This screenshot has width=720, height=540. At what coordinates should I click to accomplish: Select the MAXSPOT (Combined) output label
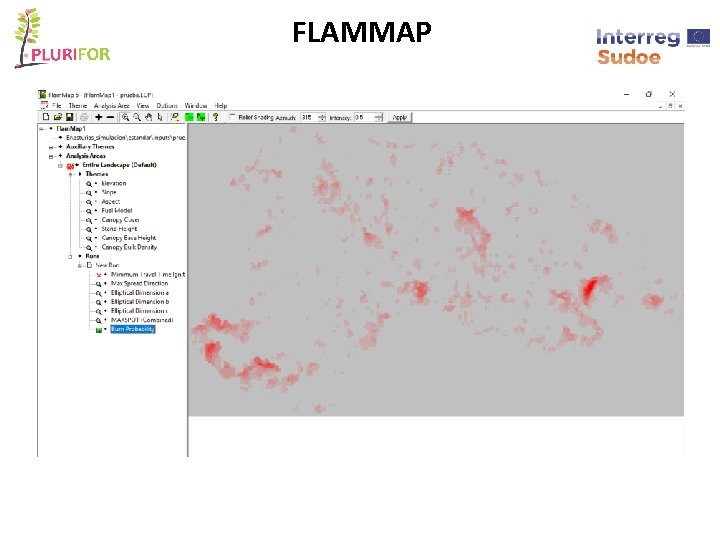[x=142, y=320]
